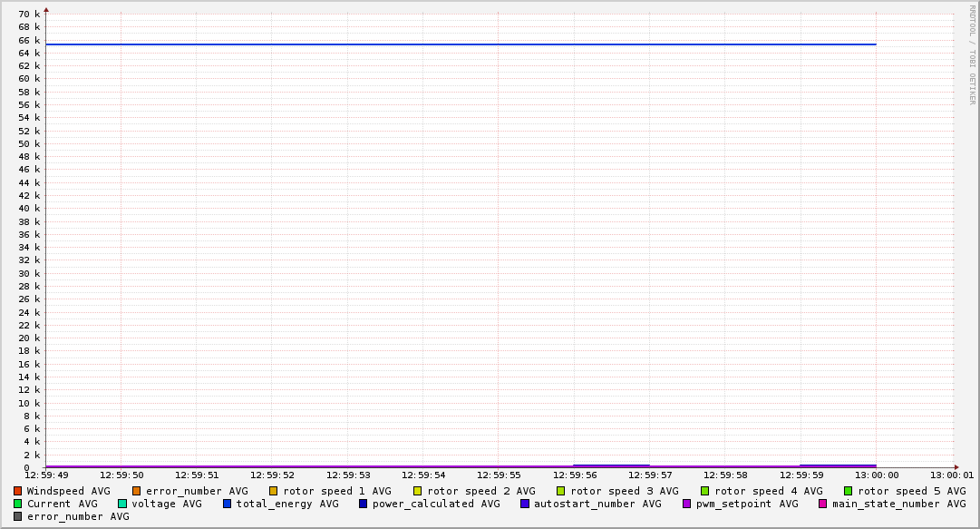Select the teal voltage AVG legend square

pos(122,504)
